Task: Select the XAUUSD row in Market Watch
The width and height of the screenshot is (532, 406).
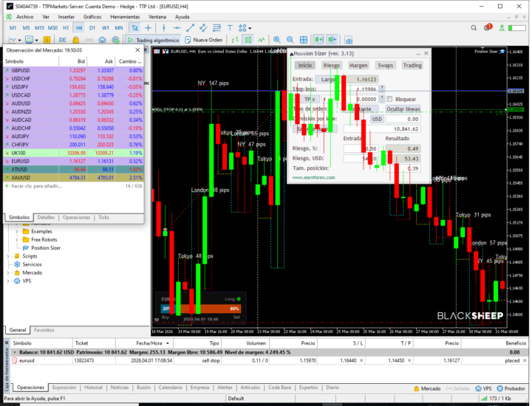Action: coord(73,178)
